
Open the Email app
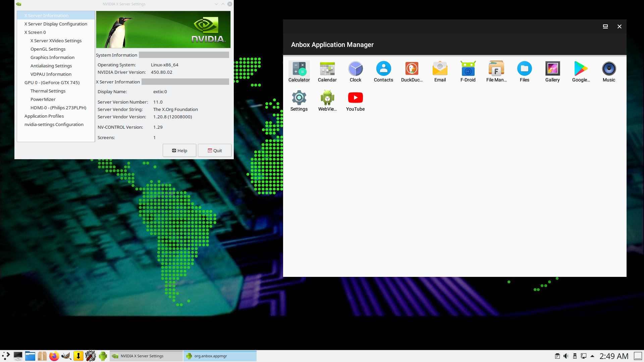point(440,72)
